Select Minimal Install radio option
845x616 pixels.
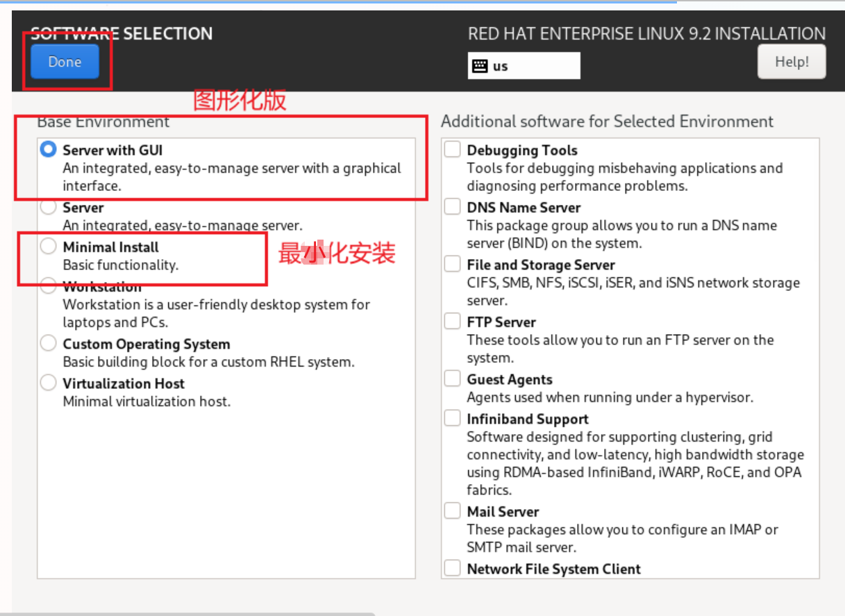tap(48, 247)
